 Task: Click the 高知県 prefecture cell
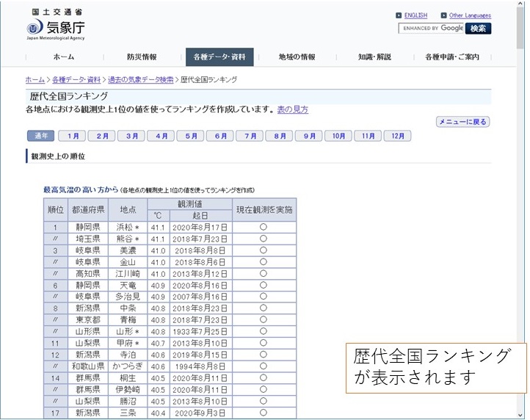88,274
